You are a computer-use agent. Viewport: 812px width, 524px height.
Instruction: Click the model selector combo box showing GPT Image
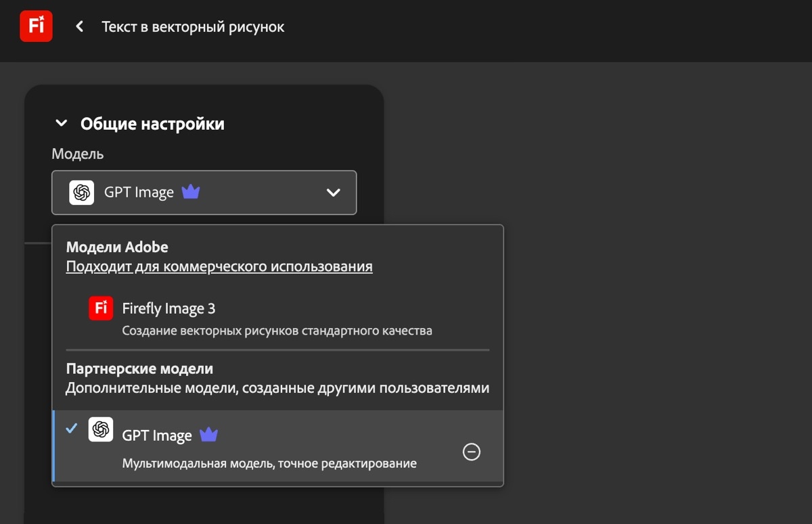[204, 192]
